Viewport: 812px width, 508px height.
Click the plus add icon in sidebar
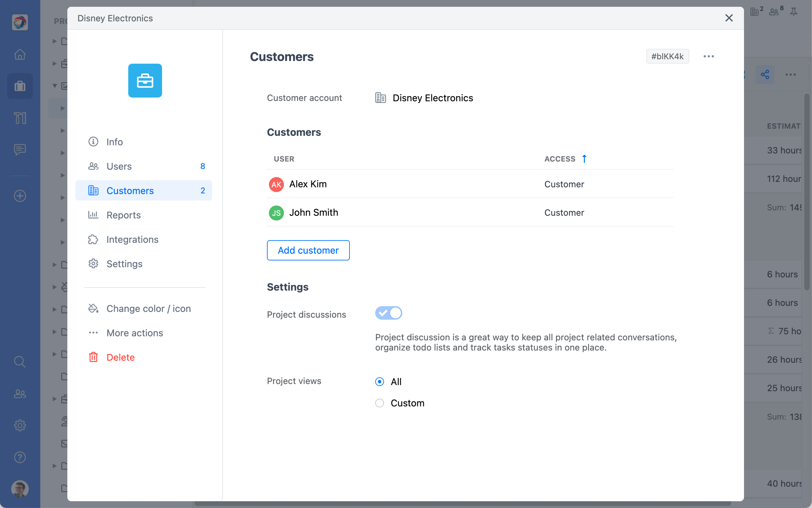20,196
